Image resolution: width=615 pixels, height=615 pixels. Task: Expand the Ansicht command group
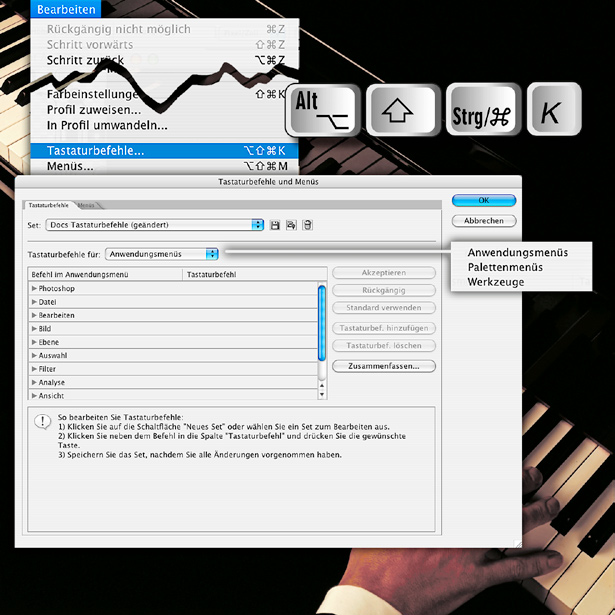tap(35, 395)
